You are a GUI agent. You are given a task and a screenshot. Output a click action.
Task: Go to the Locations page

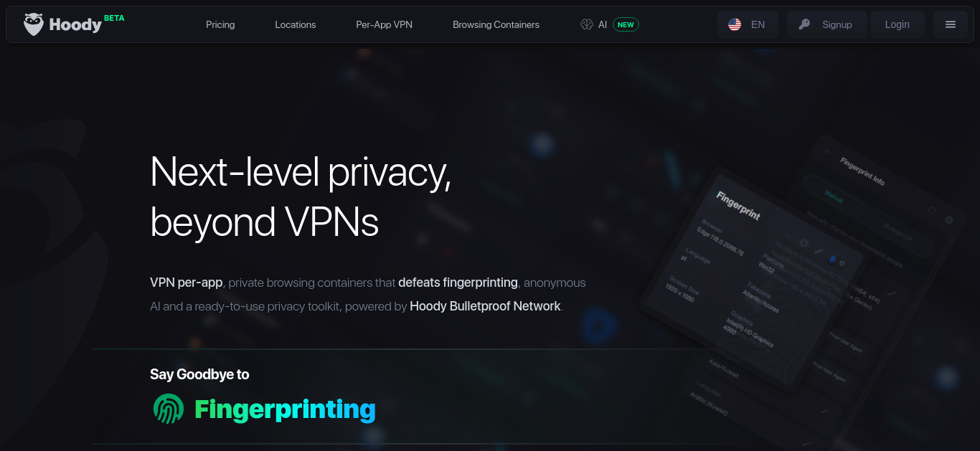tap(296, 24)
